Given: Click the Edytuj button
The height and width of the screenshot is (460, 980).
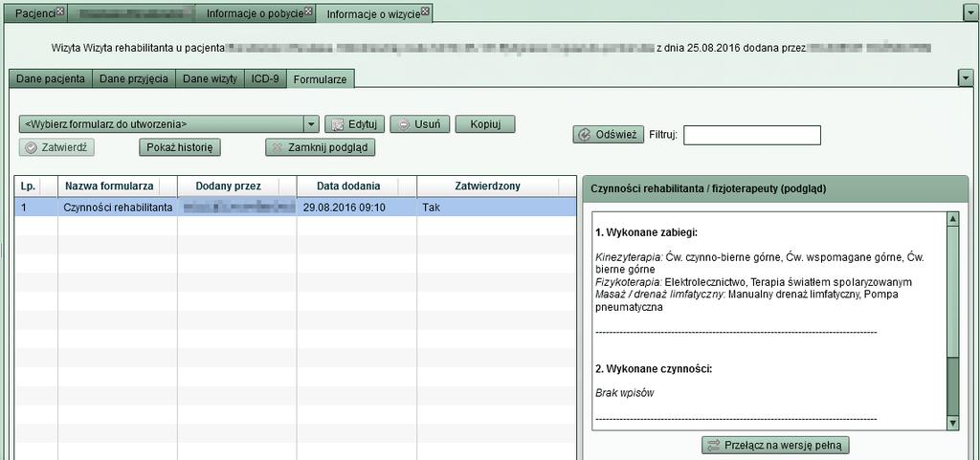Looking at the screenshot, I should (x=354, y=123).
